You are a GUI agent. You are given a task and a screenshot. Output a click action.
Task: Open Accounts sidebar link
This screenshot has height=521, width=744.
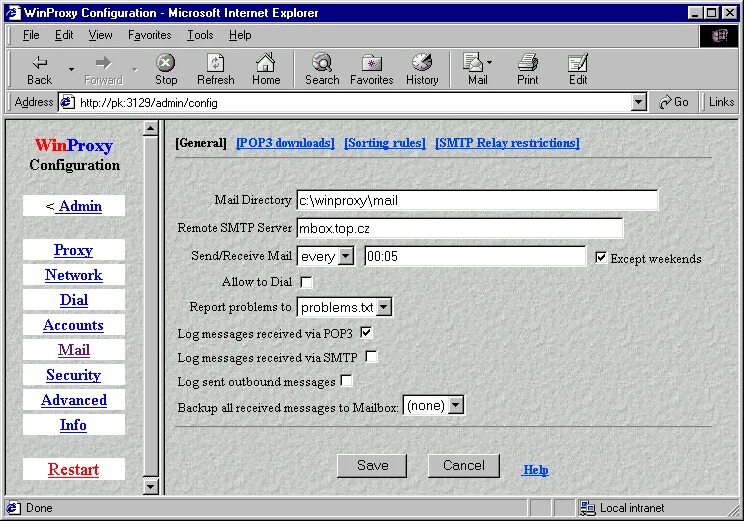[74, 326]
